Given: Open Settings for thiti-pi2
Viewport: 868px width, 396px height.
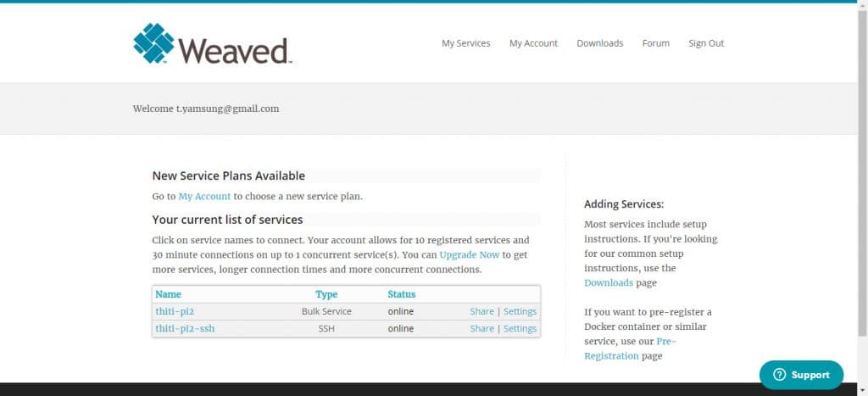Looking at the screenshot, I should click(520, 311).
